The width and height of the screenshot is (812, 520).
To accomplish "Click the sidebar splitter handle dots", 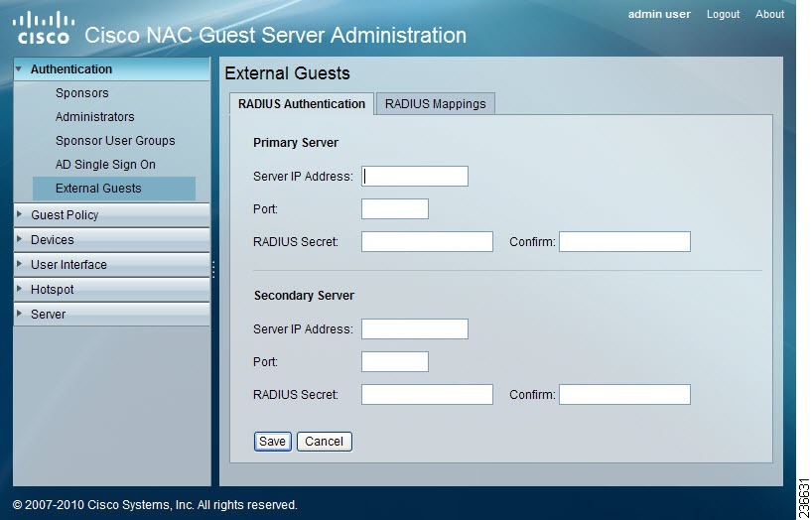I will click(213, 269).
